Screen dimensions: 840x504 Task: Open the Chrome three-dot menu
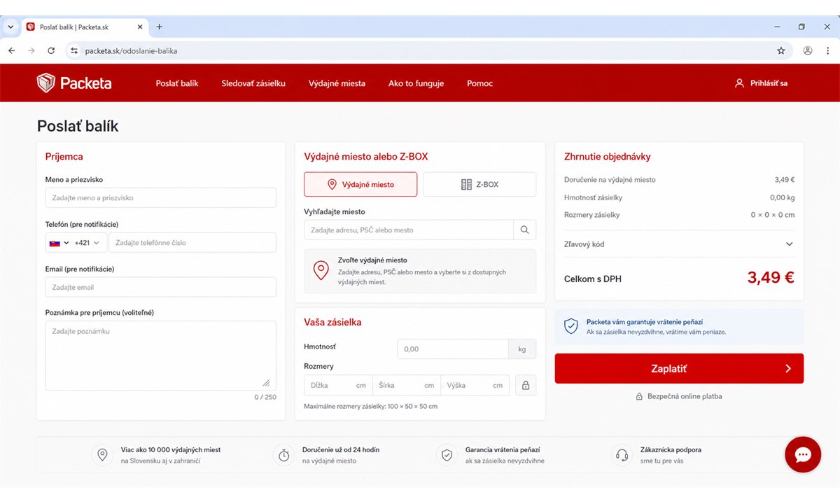click(828, 50)
